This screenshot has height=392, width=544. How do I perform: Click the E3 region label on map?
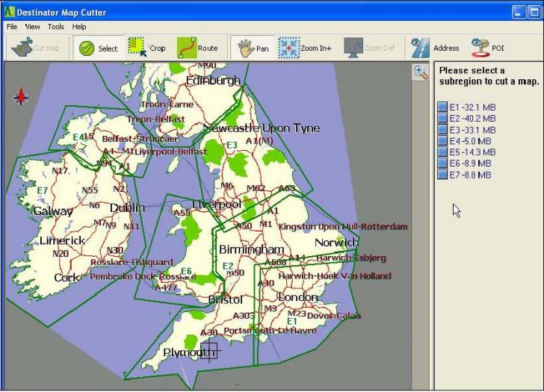pyautogui.click(x=232, y=145)
